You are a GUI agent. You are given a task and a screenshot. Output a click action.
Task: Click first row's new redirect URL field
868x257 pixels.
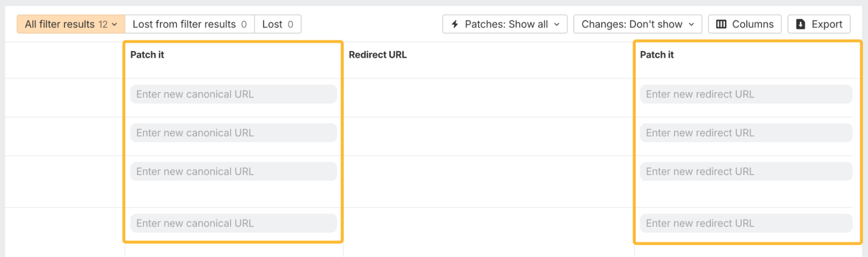click(x=746, y=94)
